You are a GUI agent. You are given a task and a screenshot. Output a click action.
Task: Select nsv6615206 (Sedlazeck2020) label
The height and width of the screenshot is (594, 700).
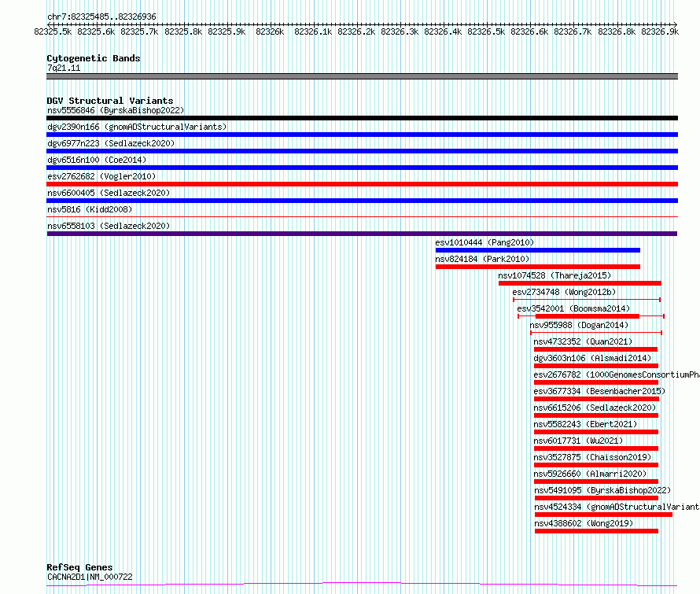(595, 408)
